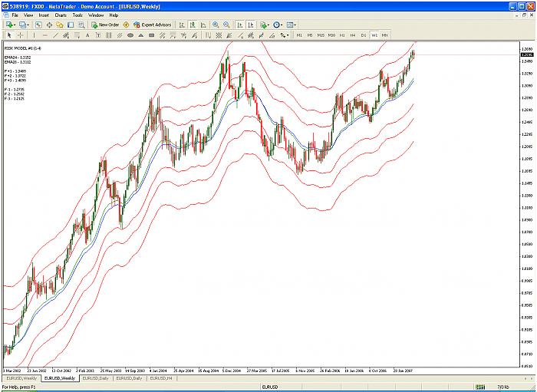Launch MetaEditor via yellow diamond icon

click(x=126, y=25)
